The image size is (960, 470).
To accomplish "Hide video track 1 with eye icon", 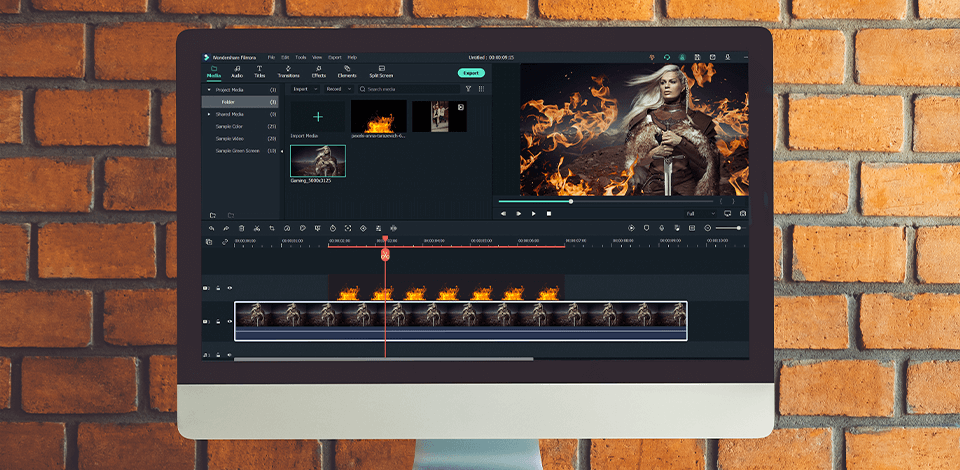I will [230, 321].
